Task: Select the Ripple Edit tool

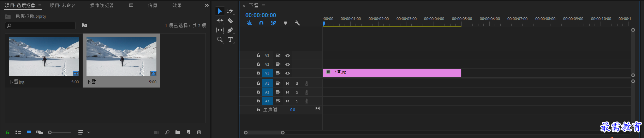Action: tap(220, 20)
